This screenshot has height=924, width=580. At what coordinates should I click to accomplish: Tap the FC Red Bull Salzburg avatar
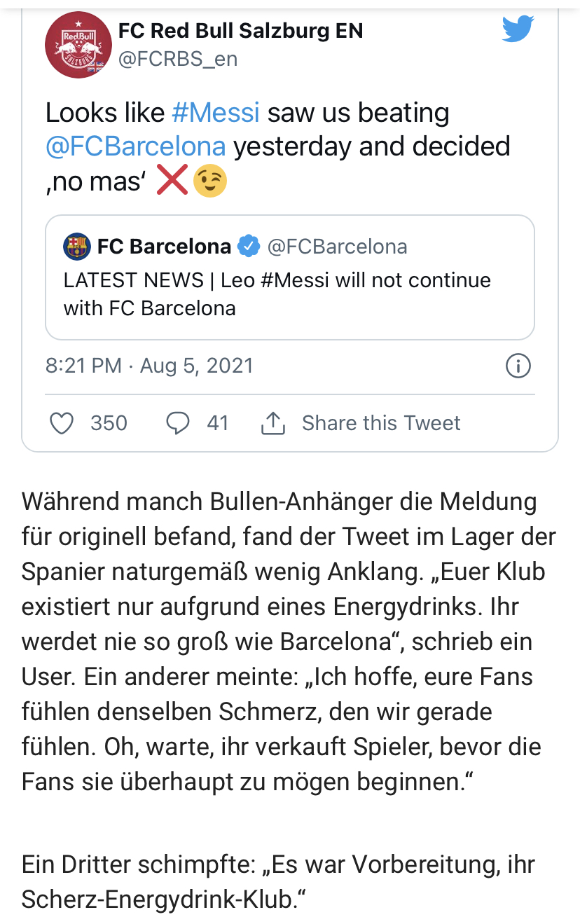pos(78,45)
